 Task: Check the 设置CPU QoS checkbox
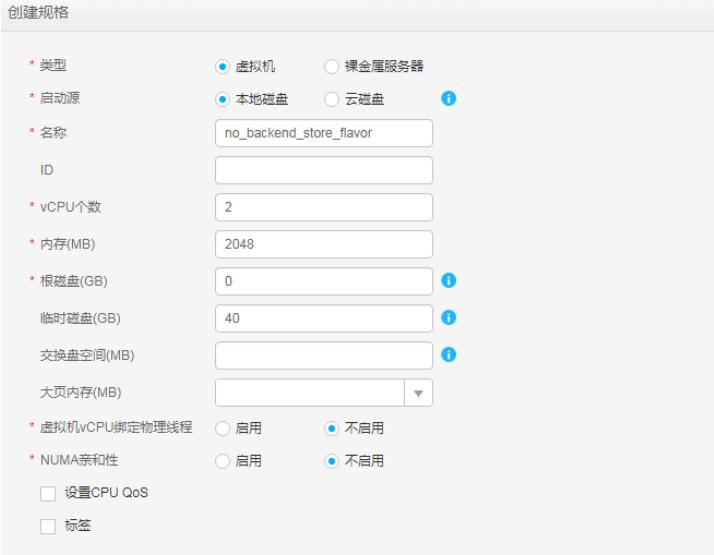point(48,494)
